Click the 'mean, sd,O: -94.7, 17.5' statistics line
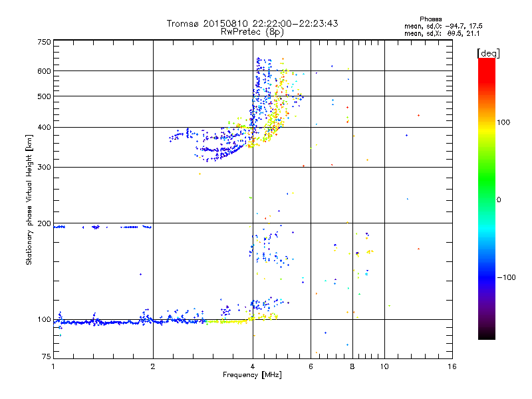This screenshot has width=532, height=399. 443,27
